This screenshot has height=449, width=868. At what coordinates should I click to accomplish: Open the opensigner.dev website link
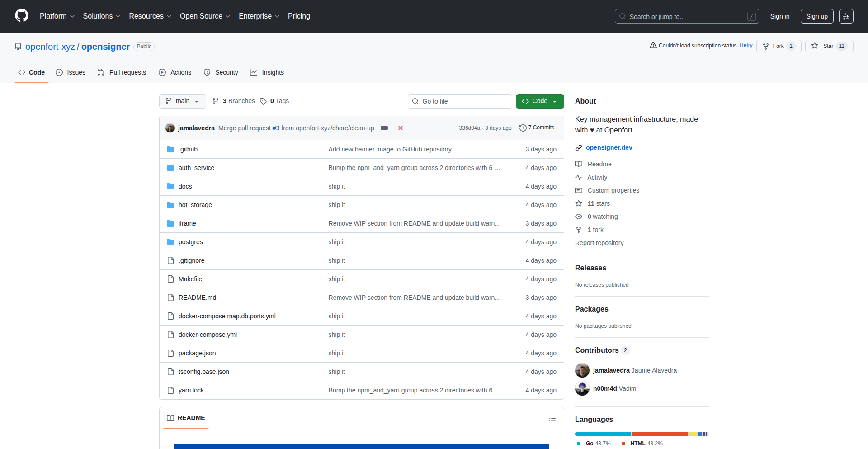(609, 147)
